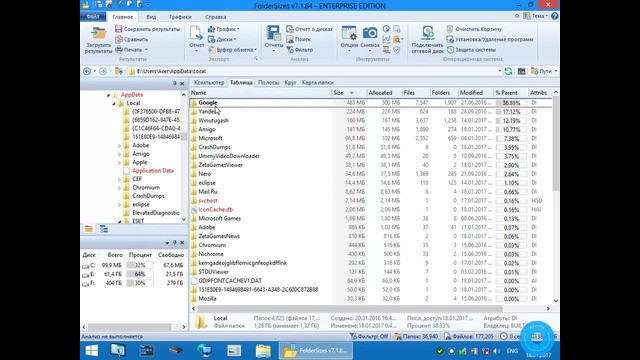
Task: Select the Winutugash folder row
Action: point(370,120)
